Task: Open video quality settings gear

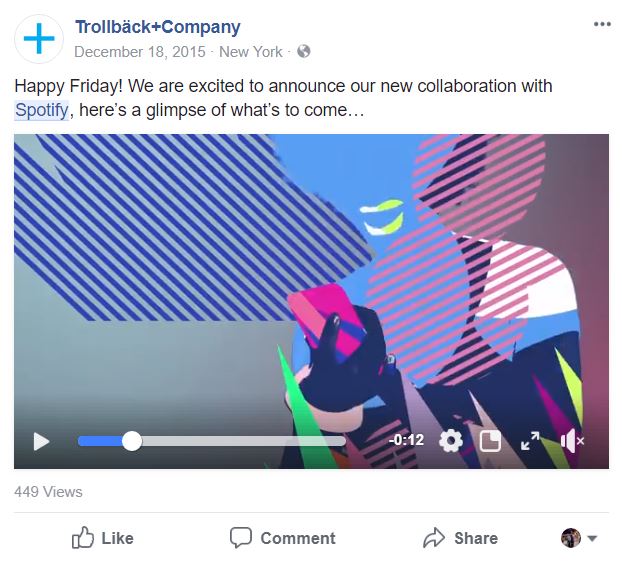Action: point(451,441)
